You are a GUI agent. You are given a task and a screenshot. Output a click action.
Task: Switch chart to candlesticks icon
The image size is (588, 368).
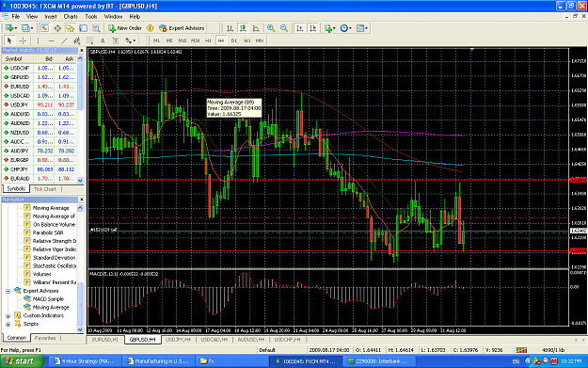point(243,28)
